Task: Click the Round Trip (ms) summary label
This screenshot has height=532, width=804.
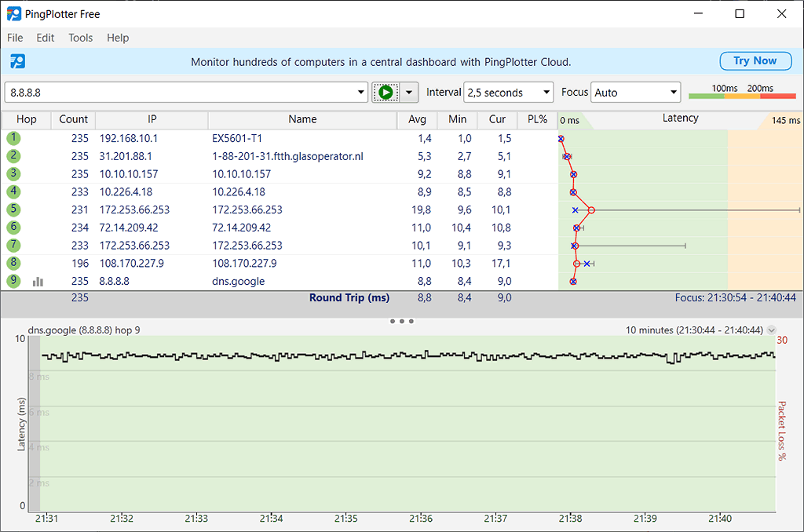Action: 349,297
